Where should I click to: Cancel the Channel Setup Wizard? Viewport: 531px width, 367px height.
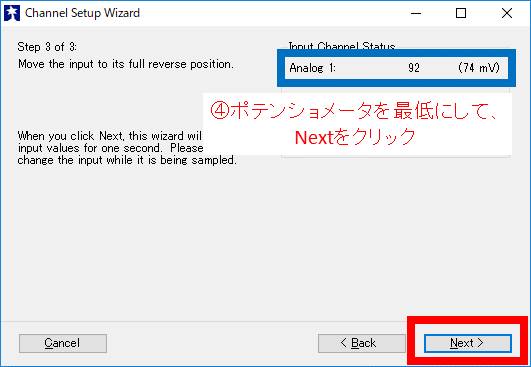pyautogui.click(x=63, y=343)
